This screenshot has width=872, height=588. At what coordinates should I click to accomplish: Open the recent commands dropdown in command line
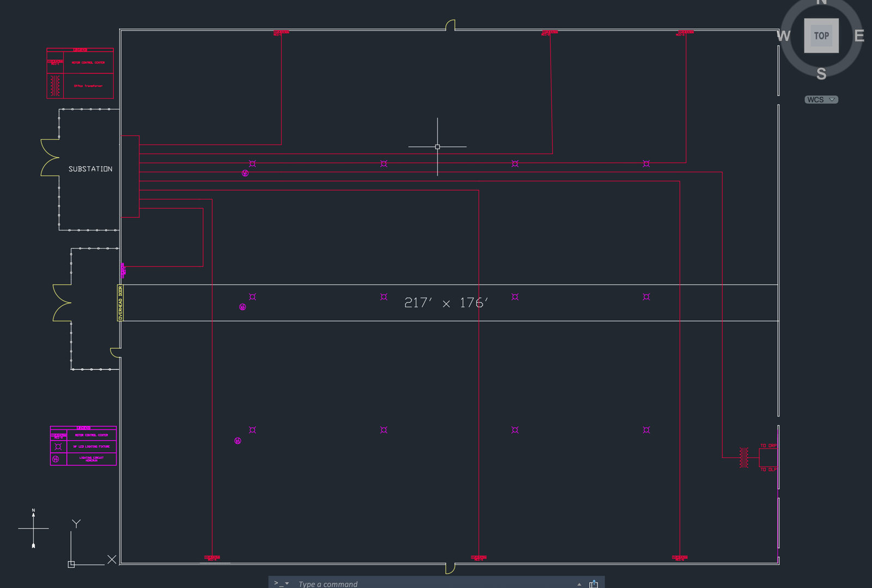click(287, 583)
